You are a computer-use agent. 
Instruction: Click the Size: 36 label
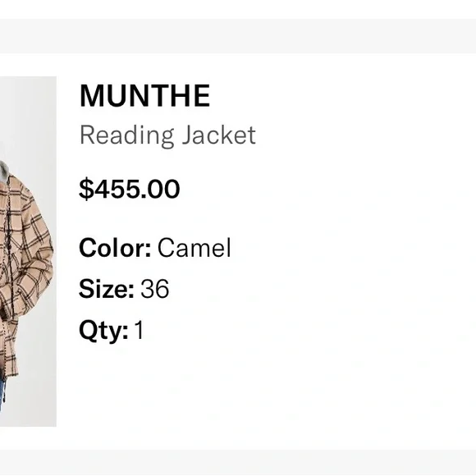coord(124,288)
